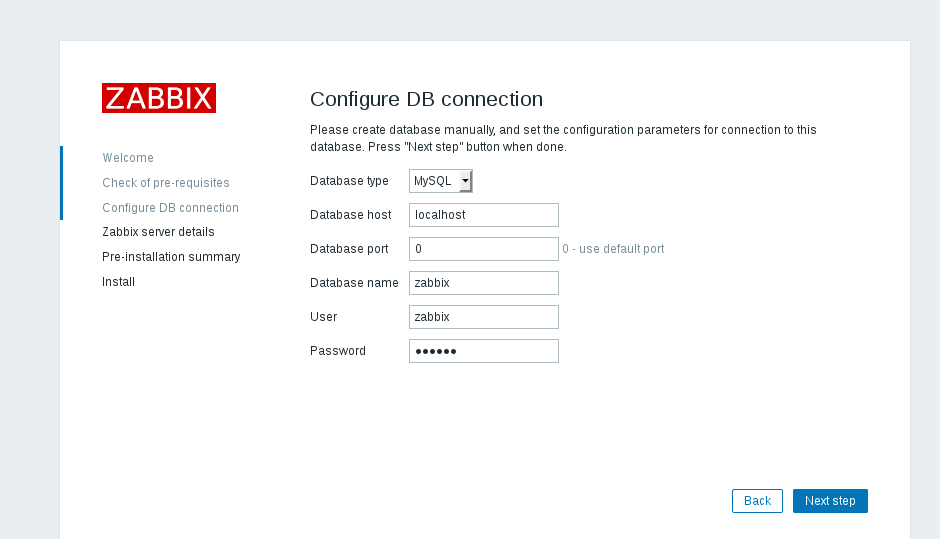Click the Next step button
Screen dimensions: 940x539
tap(830, 501)
